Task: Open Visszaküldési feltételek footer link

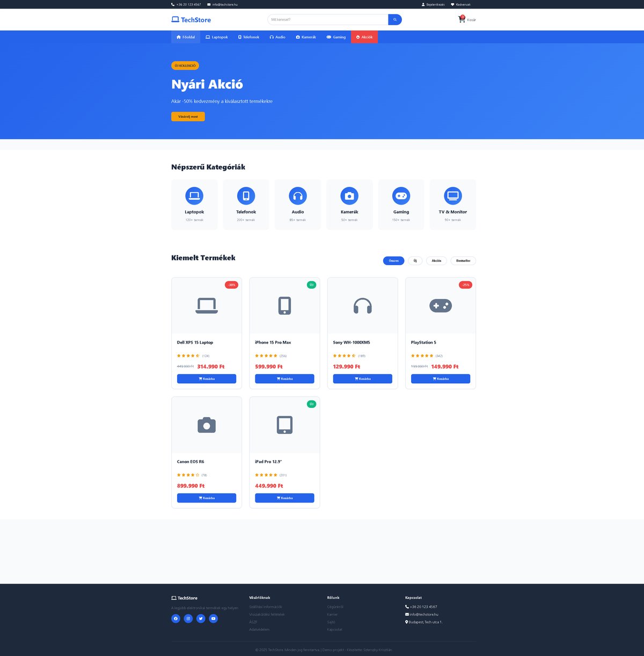Action: [x=267, y=614]
